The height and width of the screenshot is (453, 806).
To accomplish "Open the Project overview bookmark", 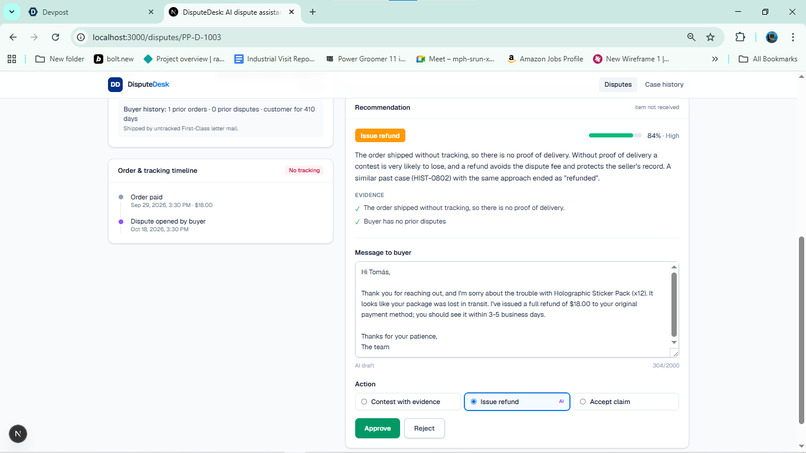I will click(x=184, y=59).
